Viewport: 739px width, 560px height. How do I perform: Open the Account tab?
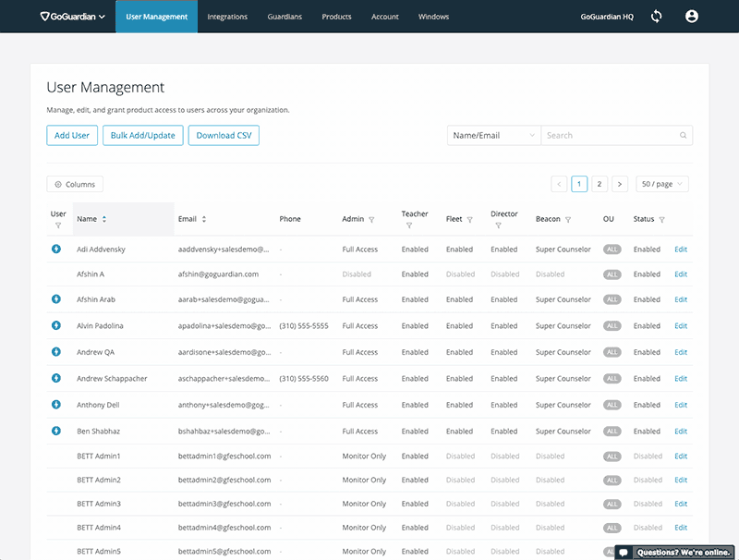pyautogui.click(x=385, y=17)
